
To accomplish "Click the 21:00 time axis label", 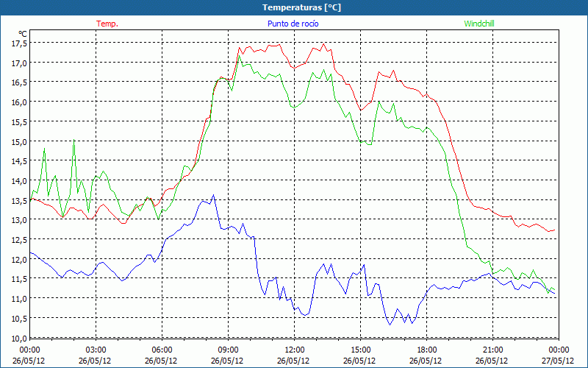I will (492, 350).
